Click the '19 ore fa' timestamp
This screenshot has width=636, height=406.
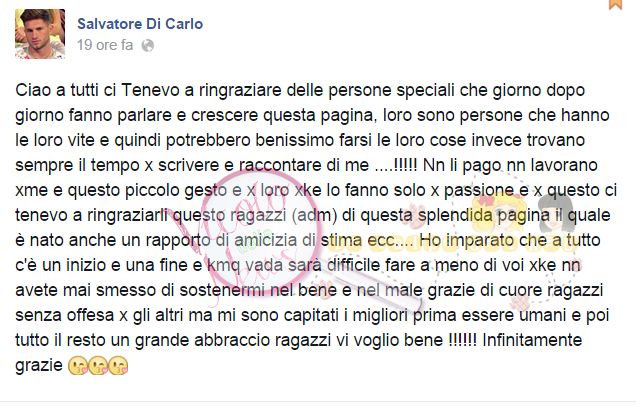pos(105,45)
